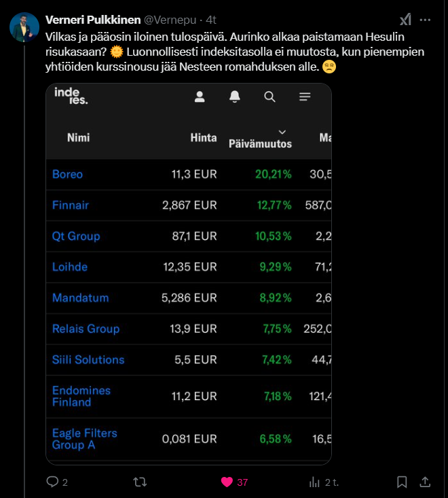The image size is (448, 498).
Task: Click the Grok icon on the post
Action: point(405,19)
